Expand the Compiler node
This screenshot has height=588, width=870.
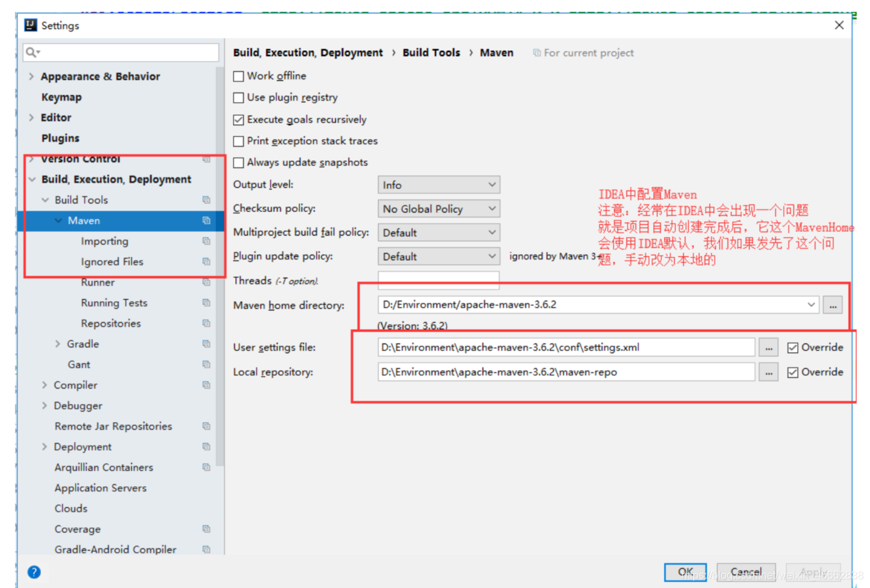tap(45, 385)
